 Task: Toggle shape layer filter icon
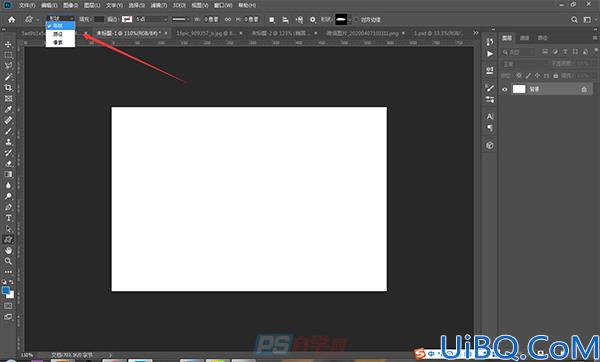pos(575,52)
